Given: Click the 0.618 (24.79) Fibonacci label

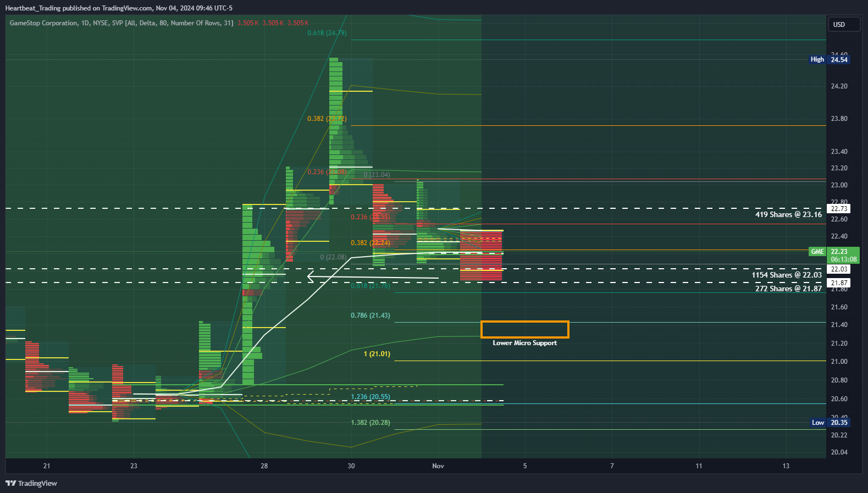Looking at the screenshot, I should [327, 33].
